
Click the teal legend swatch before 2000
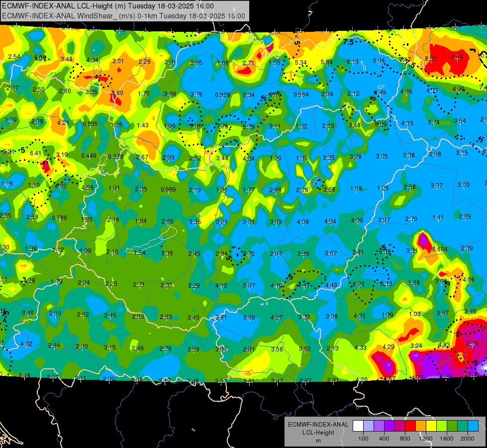[463, 426]
